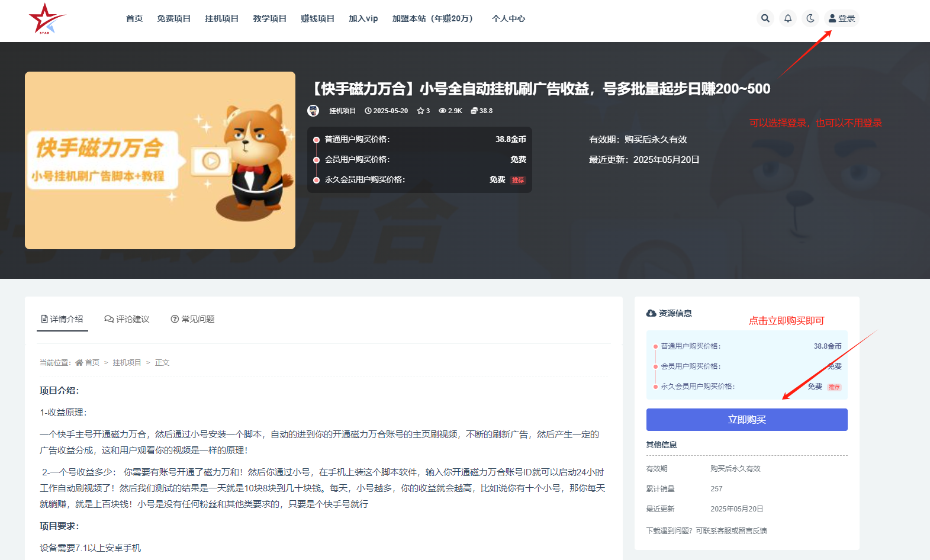Click 推荐 badge in sidebar
This screenshot has height=560, width=930.
[834, 387]
